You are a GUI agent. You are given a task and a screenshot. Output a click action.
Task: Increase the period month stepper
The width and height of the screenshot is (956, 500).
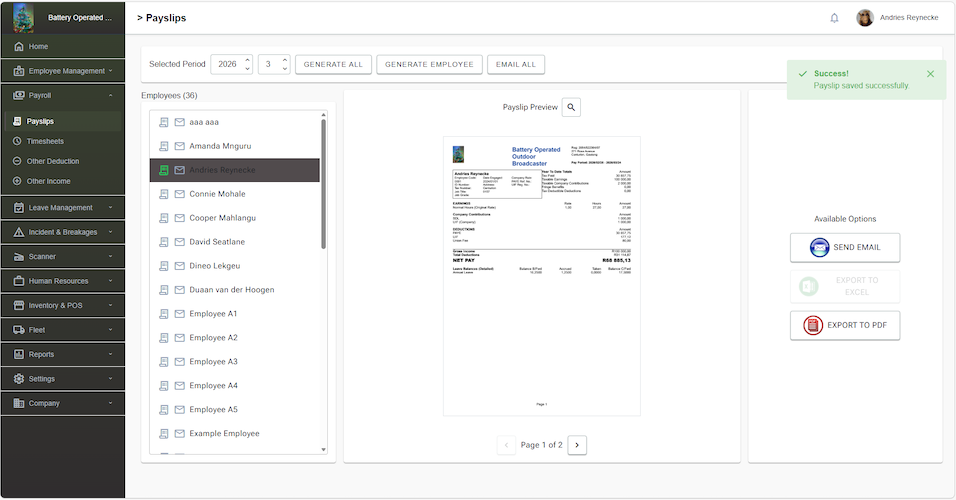click(285, 60)
